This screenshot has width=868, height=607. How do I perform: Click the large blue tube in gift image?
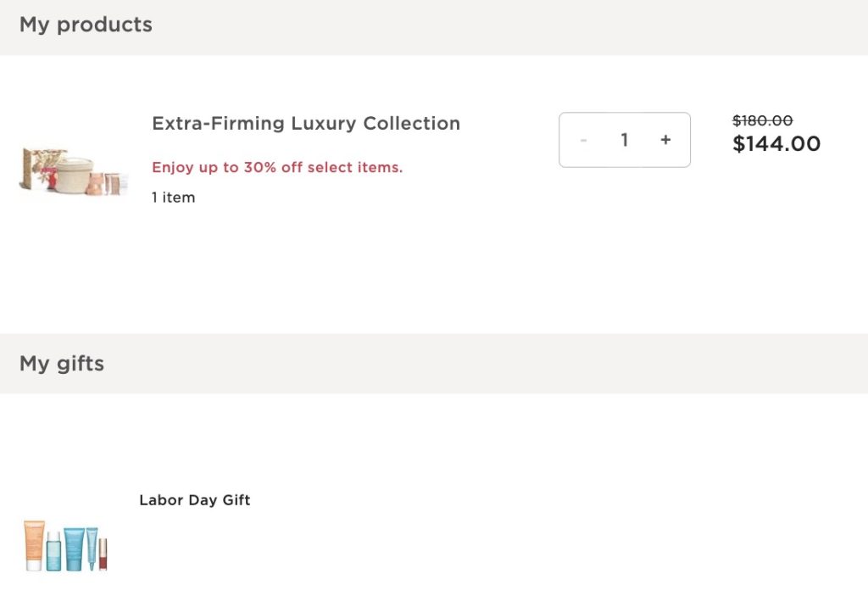click(x=73, y=549)
